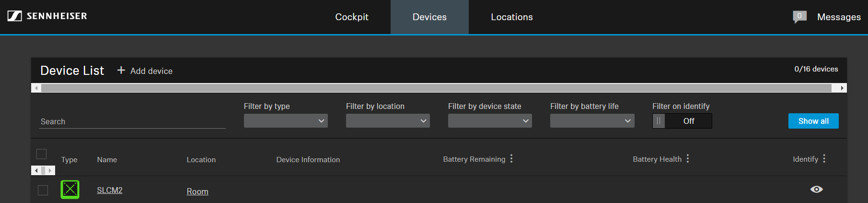
Task: Open the Filter by location dropdown
Action: (388, 121)
